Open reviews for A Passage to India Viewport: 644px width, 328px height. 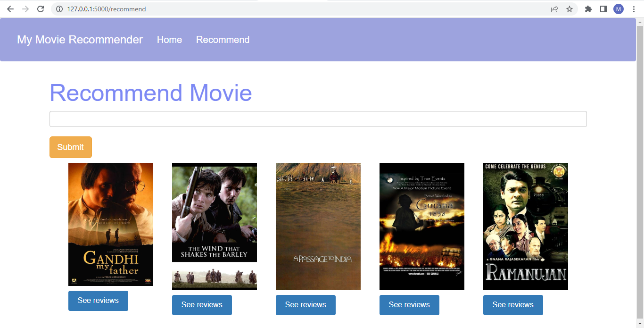point(305,305)
